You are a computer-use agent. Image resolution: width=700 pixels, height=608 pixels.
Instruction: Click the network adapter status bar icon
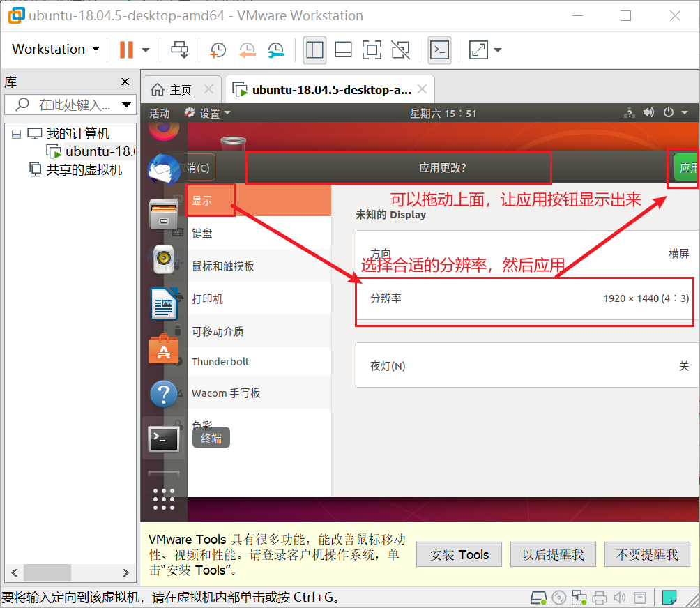pos(579,598)
